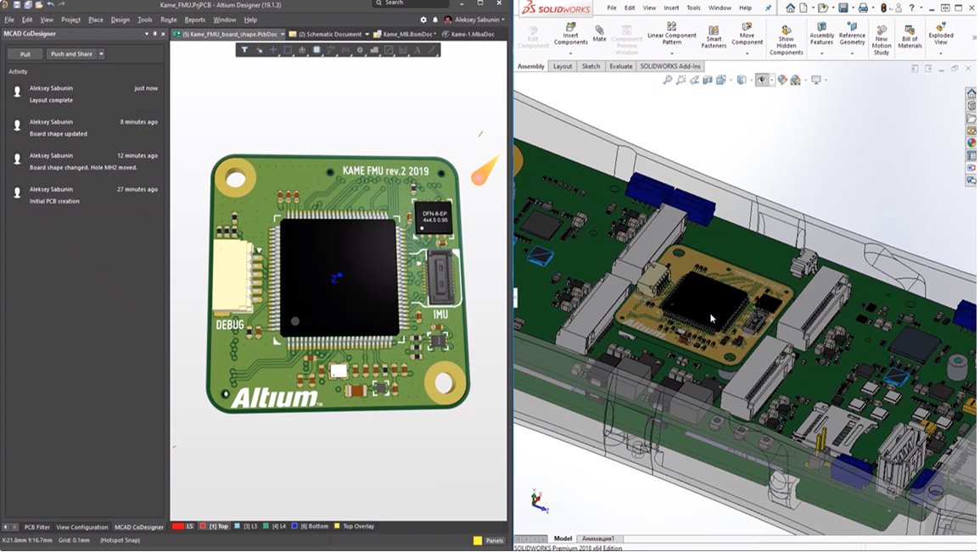The image size is (980, 552).
Task: Click the Pull button in MCAD CoDesigner
Action: pos(25,54)
